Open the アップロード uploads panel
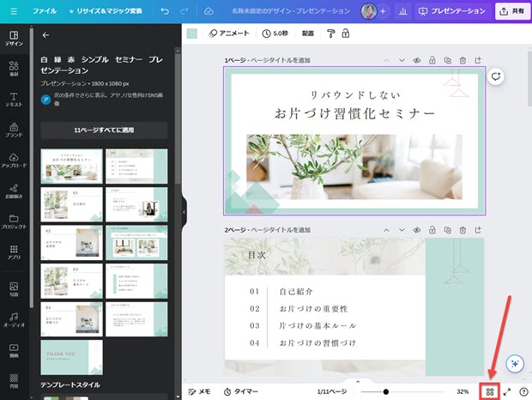Viewport: 532px width, 400px height. (x=13, y=161)
